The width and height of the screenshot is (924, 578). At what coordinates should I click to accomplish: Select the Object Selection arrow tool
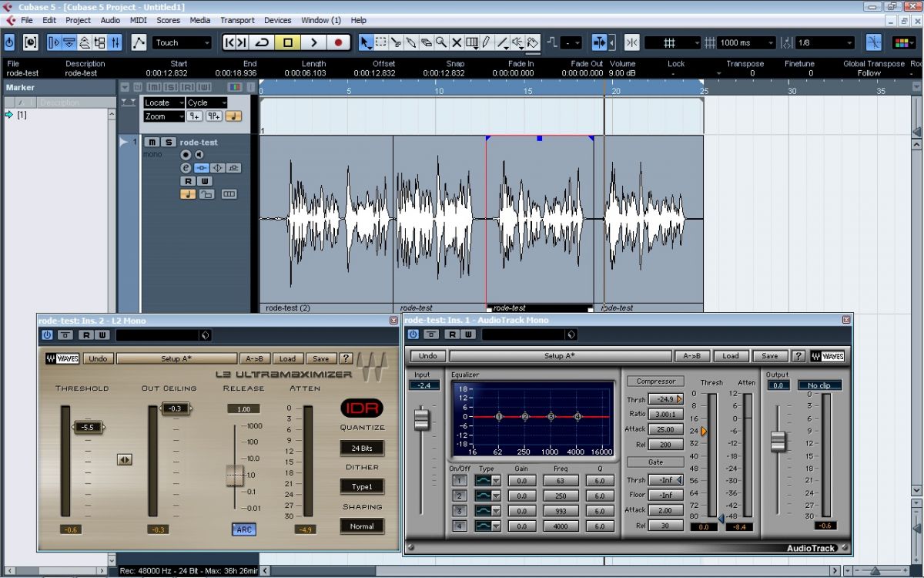click(x=365, y=42)
